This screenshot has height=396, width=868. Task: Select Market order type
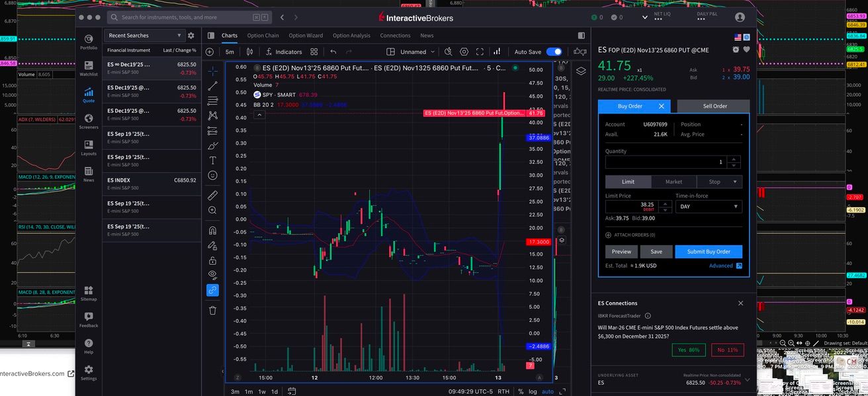pos(673,181)
